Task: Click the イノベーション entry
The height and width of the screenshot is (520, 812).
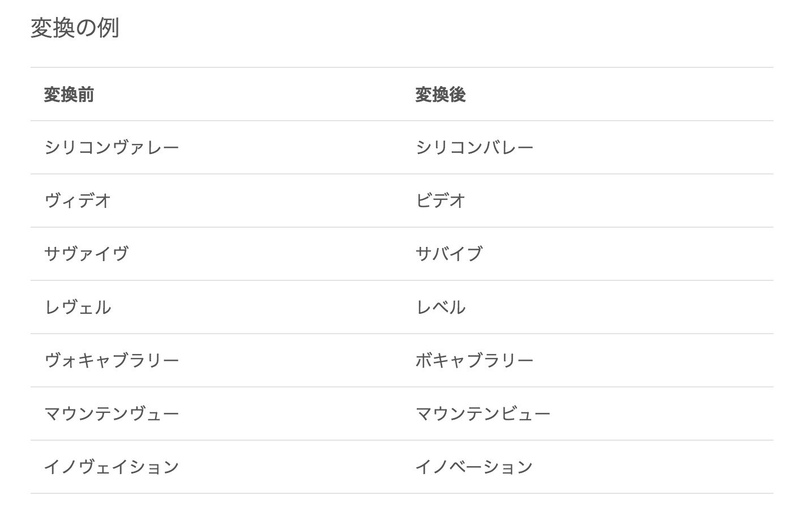Action: coord(475,467)
